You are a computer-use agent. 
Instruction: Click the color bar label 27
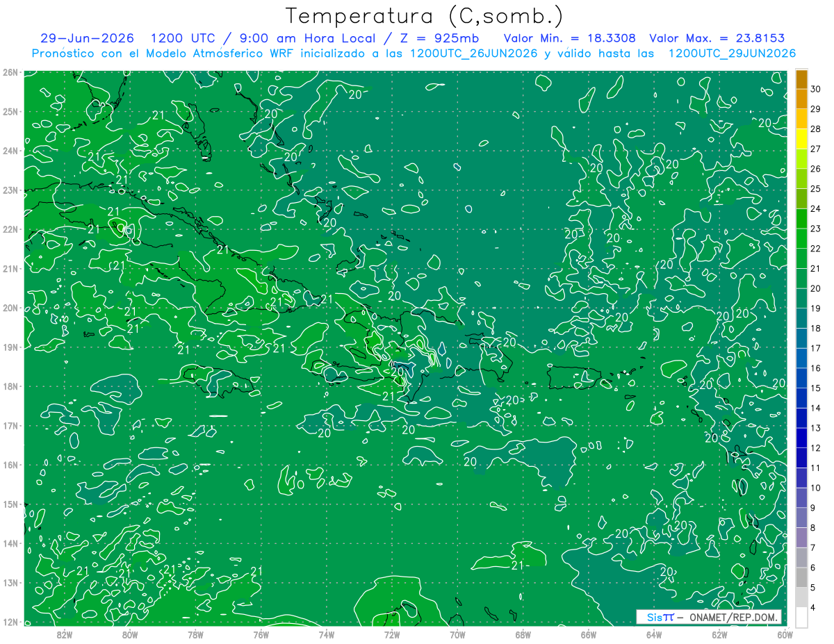coord(815,148)
